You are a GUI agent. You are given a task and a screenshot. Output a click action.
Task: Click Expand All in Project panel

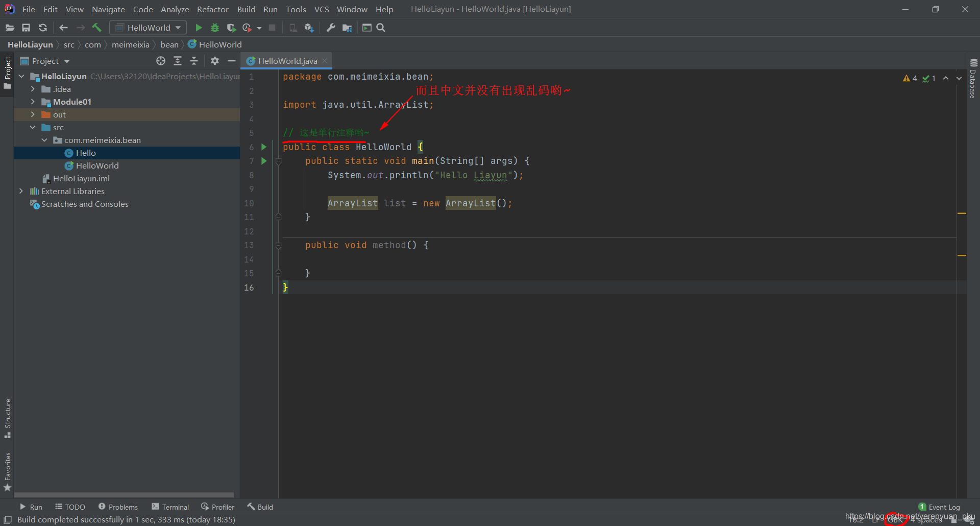click(178, 61)
